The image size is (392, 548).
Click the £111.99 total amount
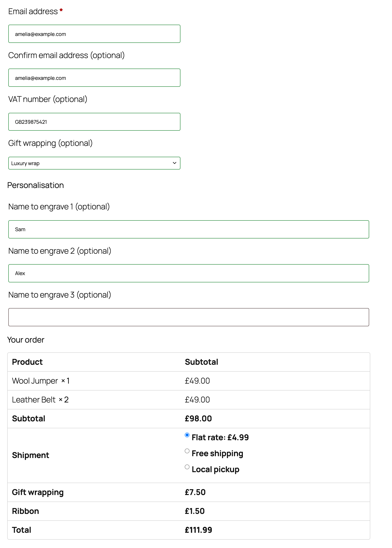click(x=198, y=530)
